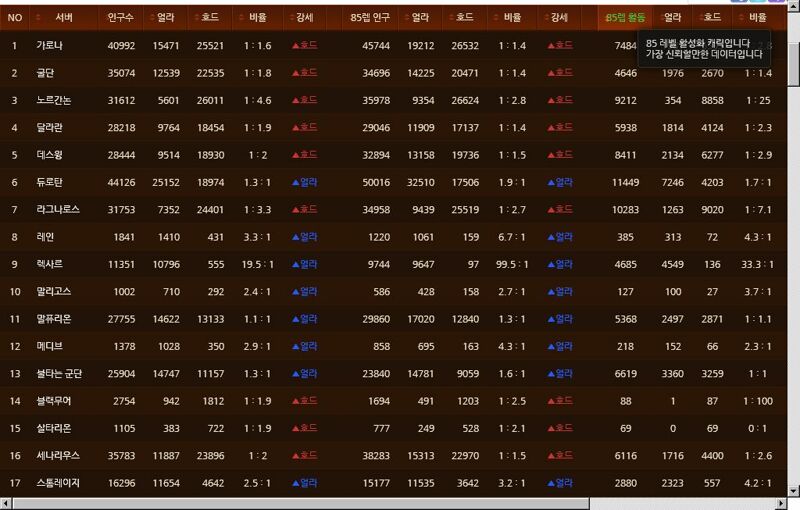Image resolution: width=800 pixels, height=510 pixels.
Task: Click value 29860 in 말퓨리온 row
Action: (376, 319)
